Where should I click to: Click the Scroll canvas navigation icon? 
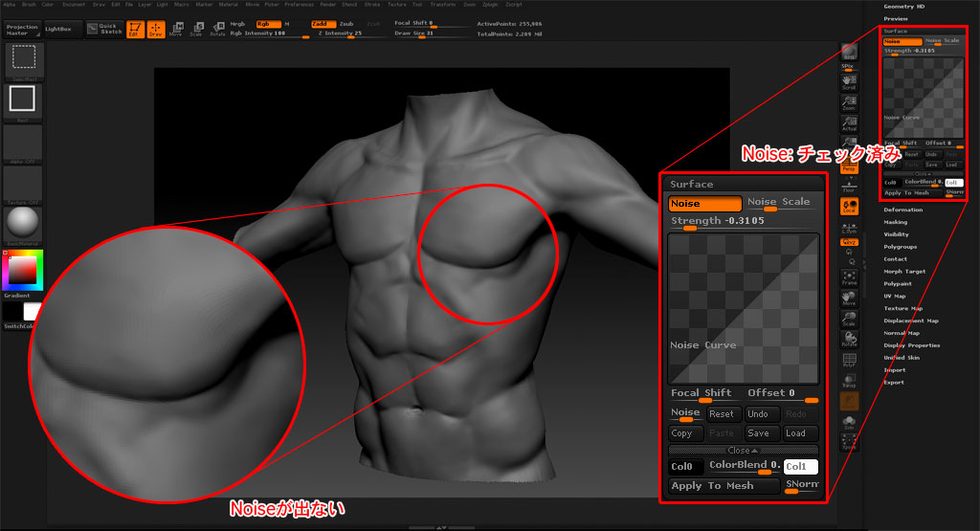point(849,82)
